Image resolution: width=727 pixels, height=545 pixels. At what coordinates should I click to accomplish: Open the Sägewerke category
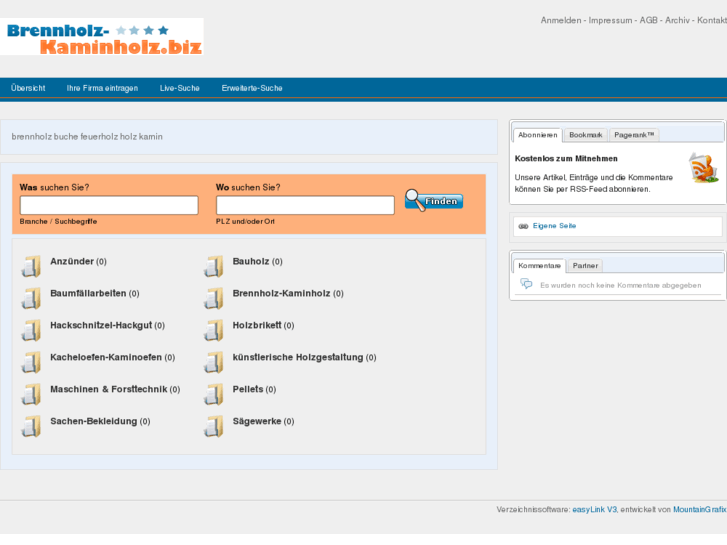[x=257, y=422]
